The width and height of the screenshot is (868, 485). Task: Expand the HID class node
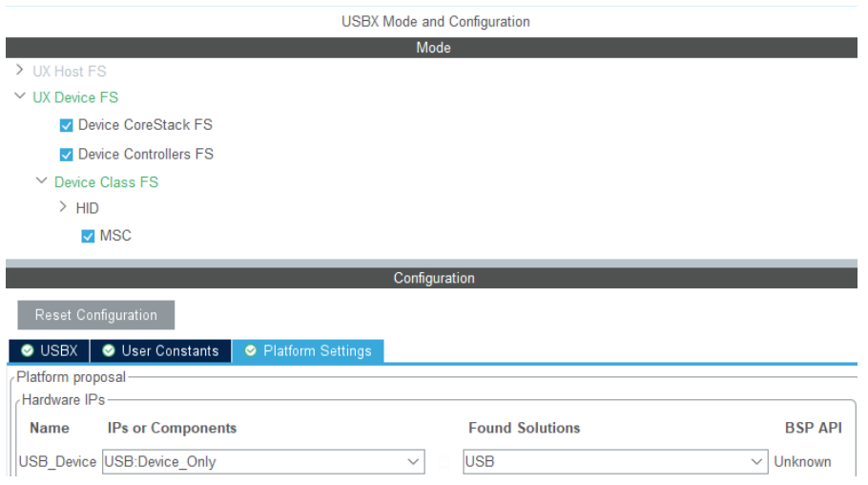[x=63, y=207]
